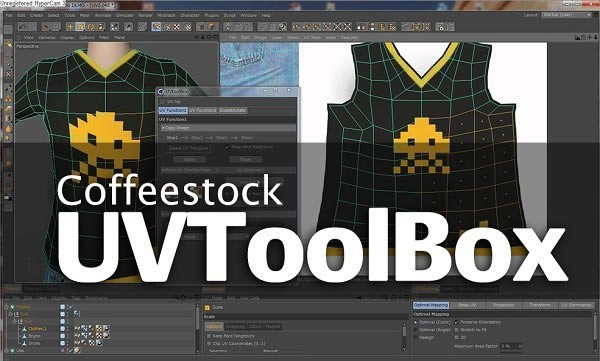This screenshot has height=361, width=600.
Task: Activate the highlighted Scale tool icon
Action: pos(80,27)
